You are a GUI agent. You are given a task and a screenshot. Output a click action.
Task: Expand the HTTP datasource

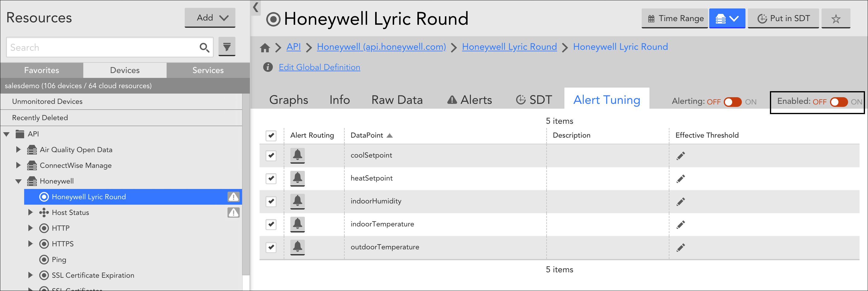click(30, 228)
